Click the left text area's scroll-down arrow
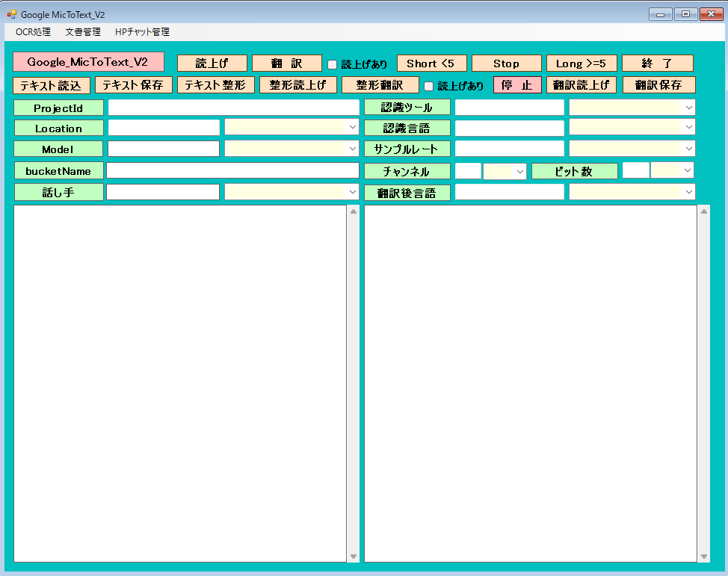Image resolution: width=728 pixels, height=576 pixels. pos(354,556)
